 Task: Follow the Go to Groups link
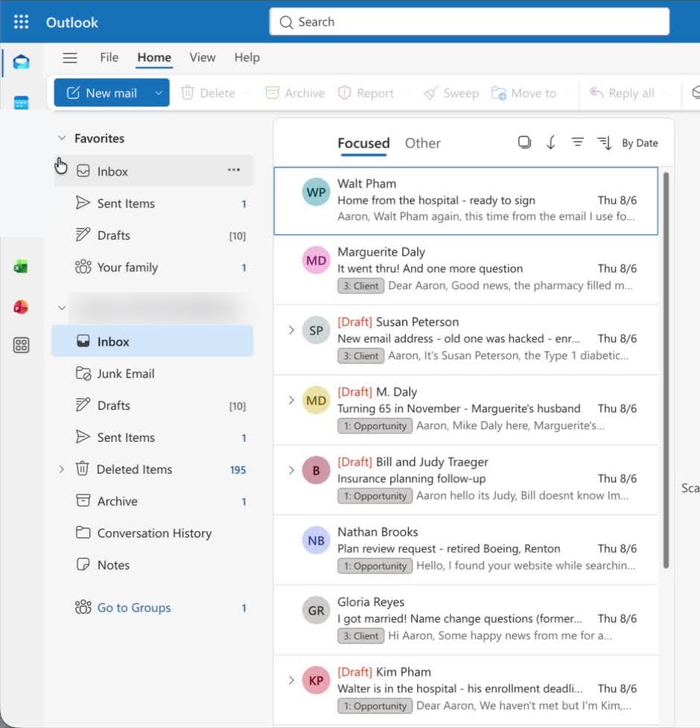tap(133, 608)
